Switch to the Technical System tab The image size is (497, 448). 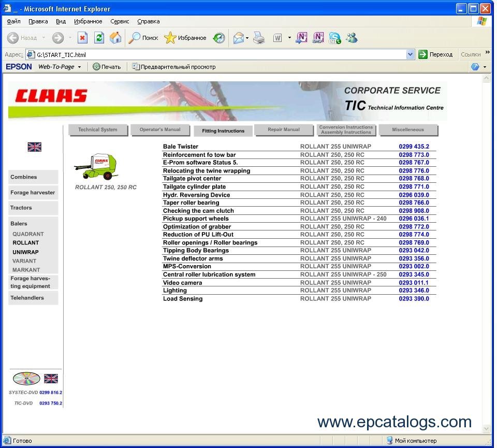point(98,129)
